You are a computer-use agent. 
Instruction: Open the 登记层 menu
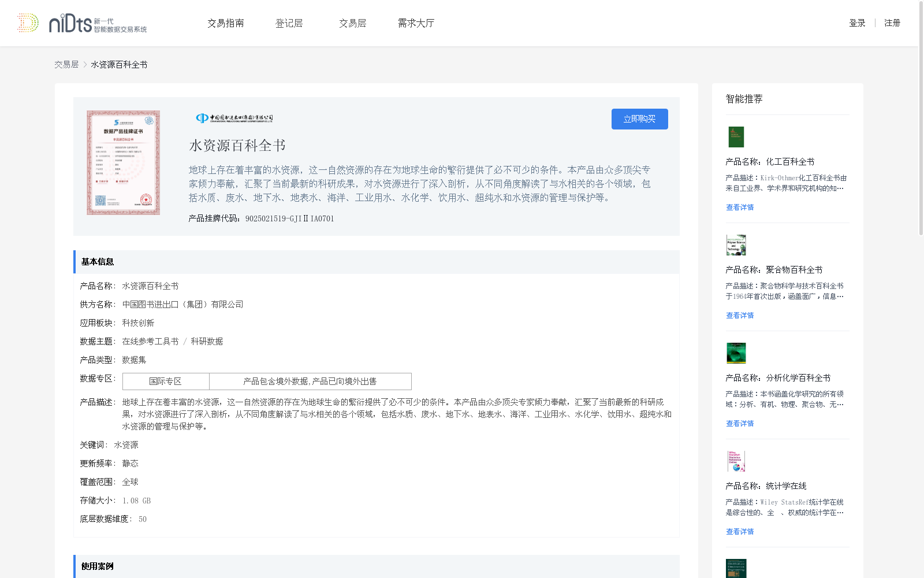pos(289,23)
